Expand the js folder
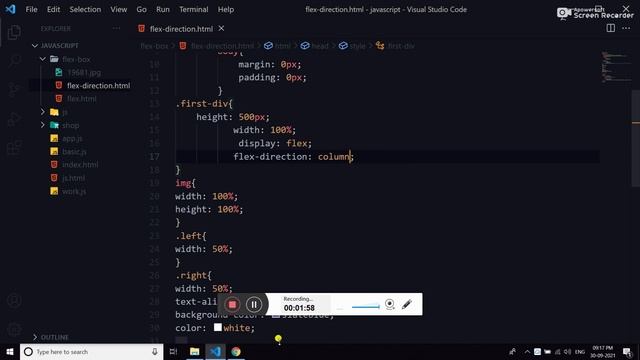 pyautogui.click(x=43, y=112)
